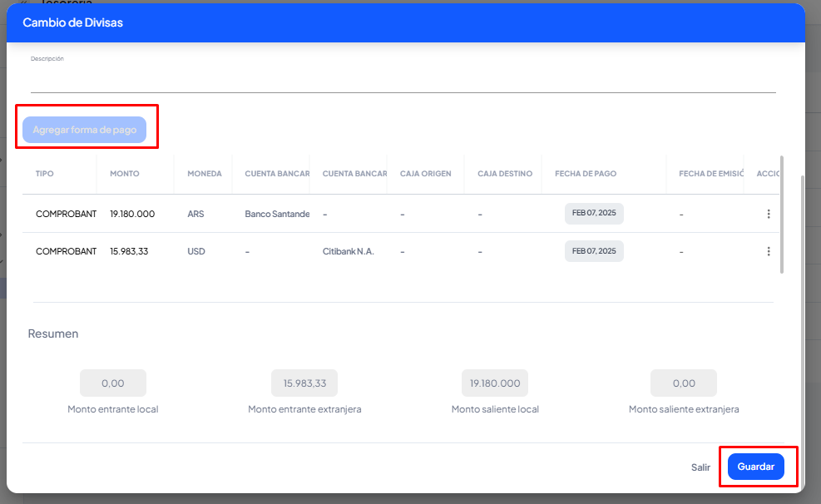Click the Monto entrante extranjera field
821x504 pixels.
(304, 383)
